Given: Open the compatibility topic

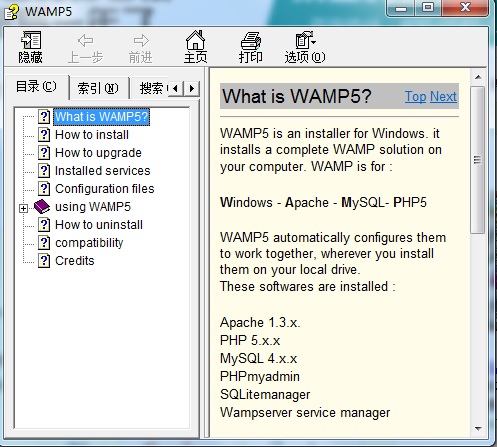Looking at the screenshot, I should pos(89,243).
